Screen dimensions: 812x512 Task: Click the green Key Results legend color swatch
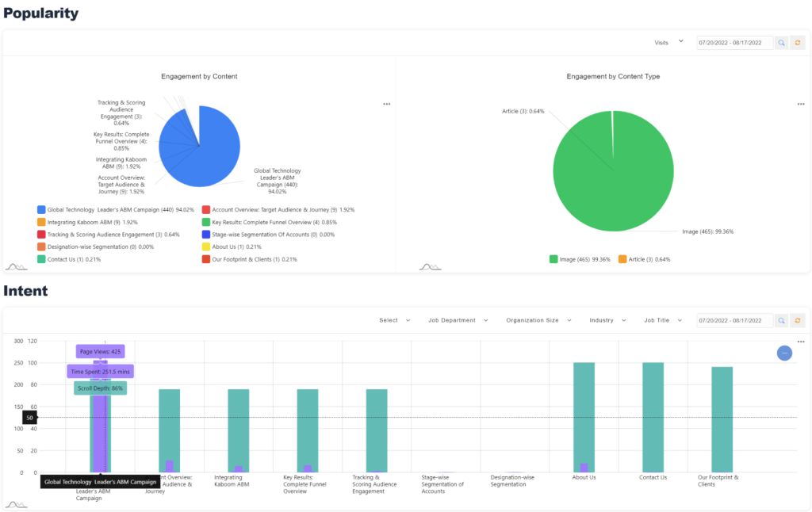click(206, 223)
